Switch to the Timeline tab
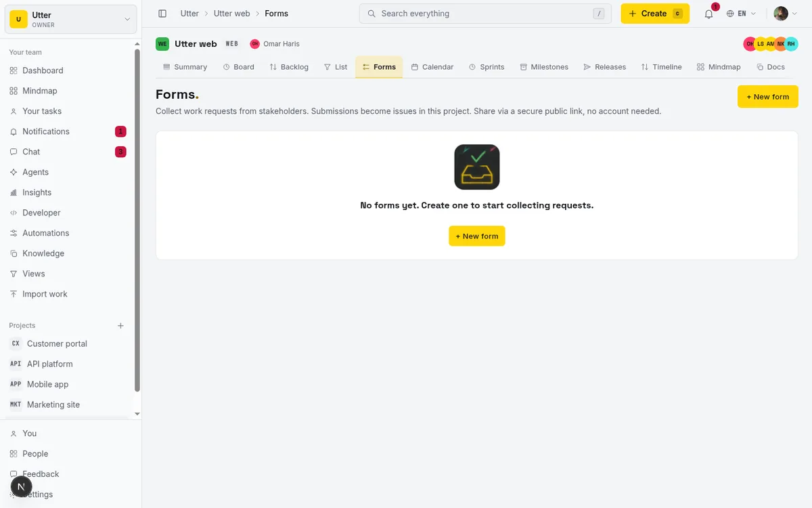This screenshot has height=508, width=812. tap(661, 67)
